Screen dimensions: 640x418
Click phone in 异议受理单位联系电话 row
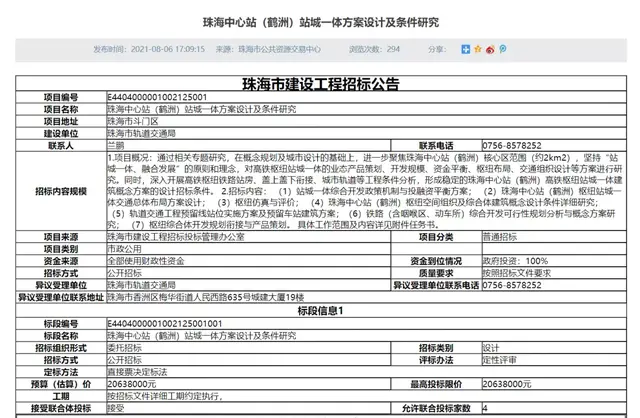[512, 285]
